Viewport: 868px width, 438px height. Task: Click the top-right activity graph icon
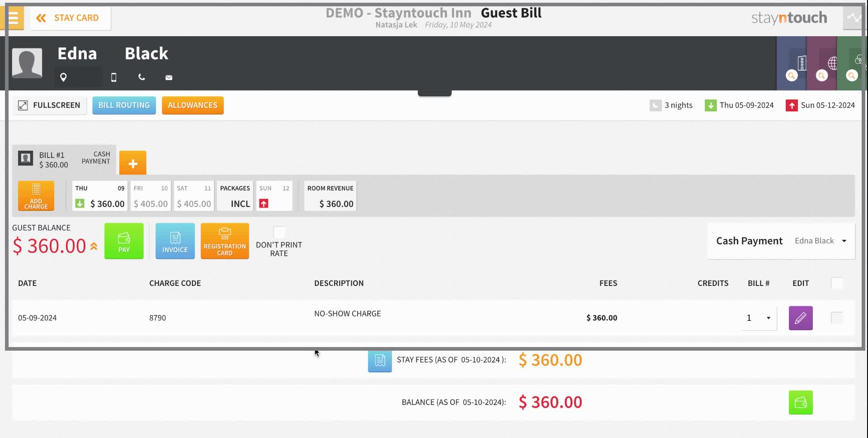tap(854, 18)
